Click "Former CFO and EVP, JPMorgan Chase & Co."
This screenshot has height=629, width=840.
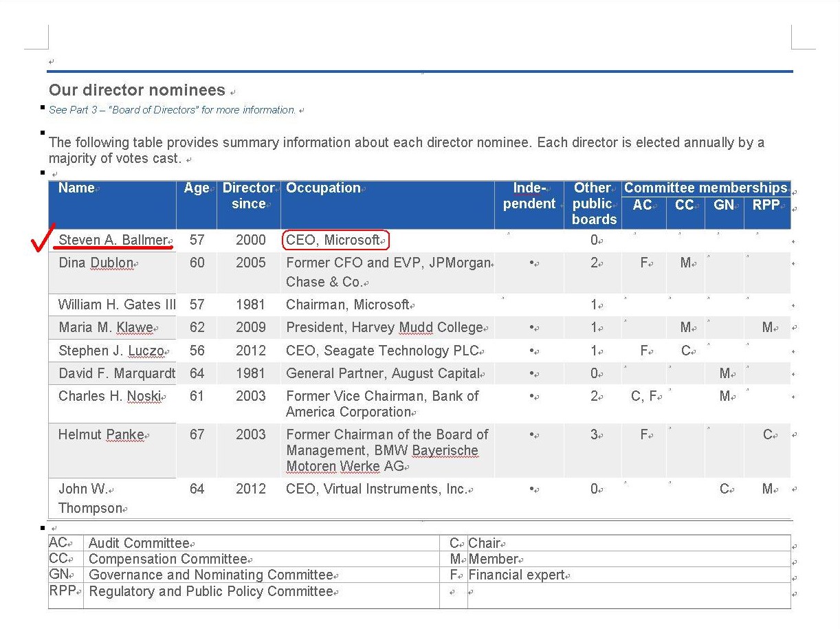coord(388,272)
